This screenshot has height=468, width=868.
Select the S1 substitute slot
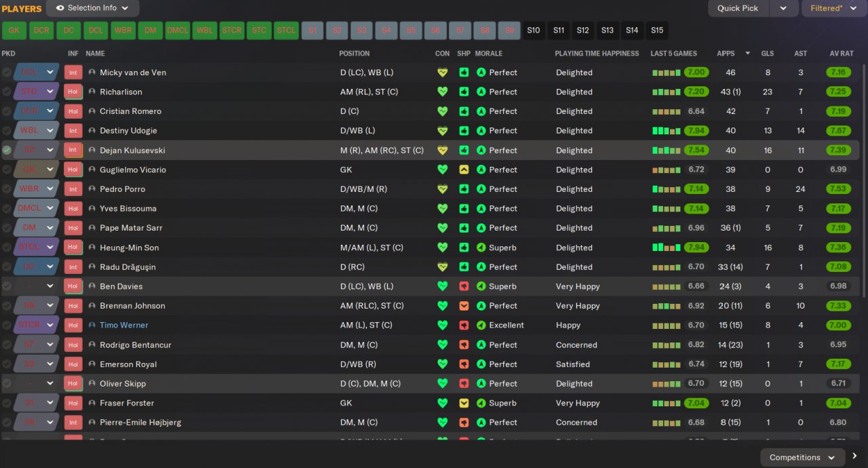tap(313, 31)
